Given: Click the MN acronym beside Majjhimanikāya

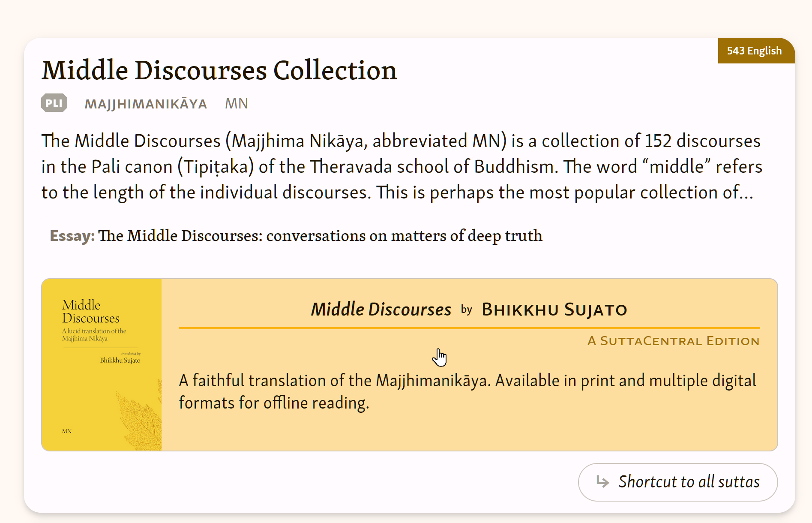Looking at the screenshot, I should [x=236, y=104].
